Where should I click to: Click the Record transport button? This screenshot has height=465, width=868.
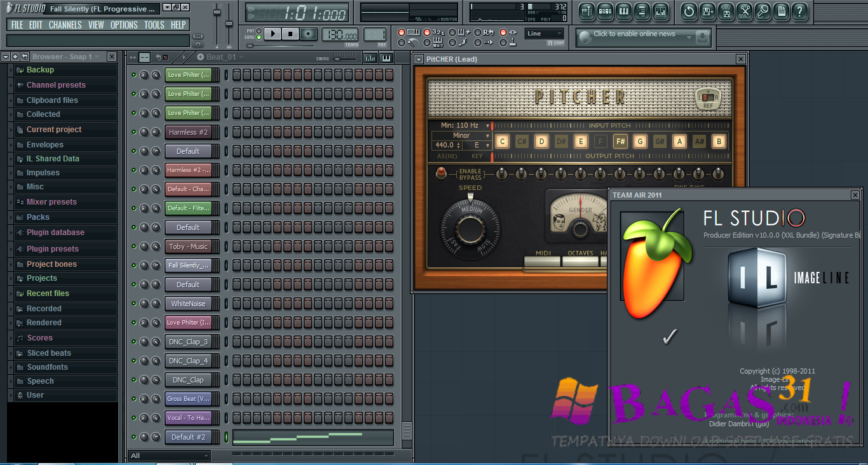(308, 34)
